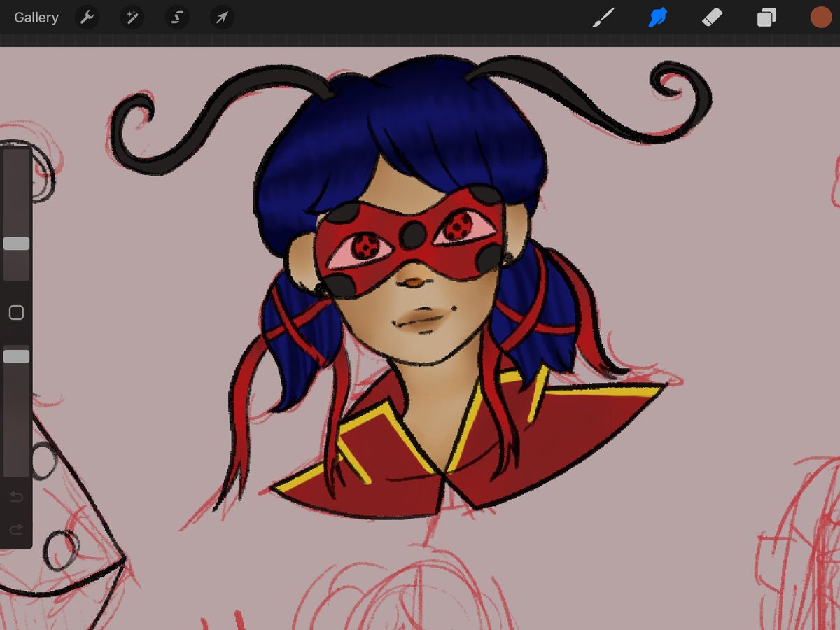Click the brush opacity slider handle
The image size is (840, 630).
(16, 357)
